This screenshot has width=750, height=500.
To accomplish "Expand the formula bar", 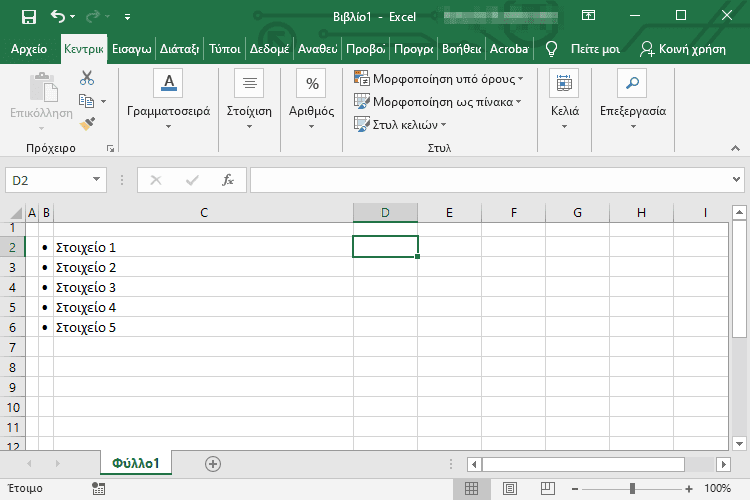I will pos(736,180).
